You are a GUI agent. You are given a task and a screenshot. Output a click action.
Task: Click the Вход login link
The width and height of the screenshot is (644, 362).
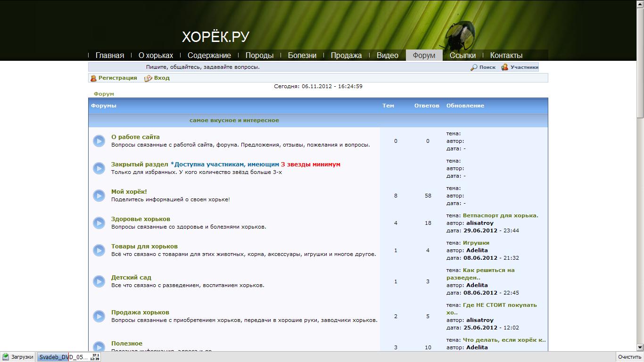click(162, 78)
